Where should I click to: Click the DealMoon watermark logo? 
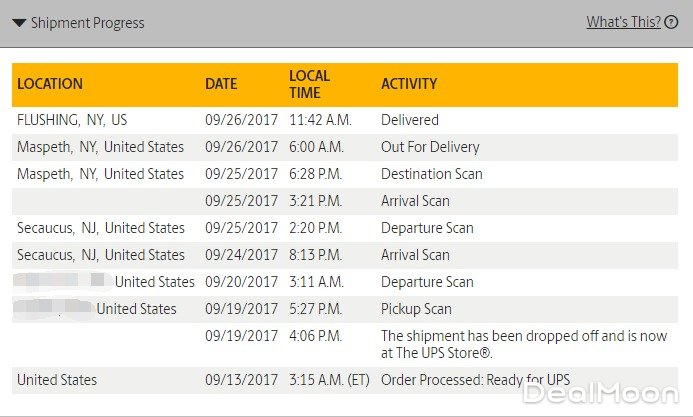(602, 393)
